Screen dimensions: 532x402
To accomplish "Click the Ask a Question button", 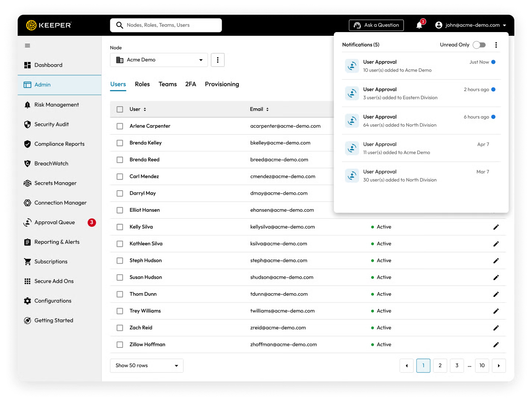I will 376,25.
